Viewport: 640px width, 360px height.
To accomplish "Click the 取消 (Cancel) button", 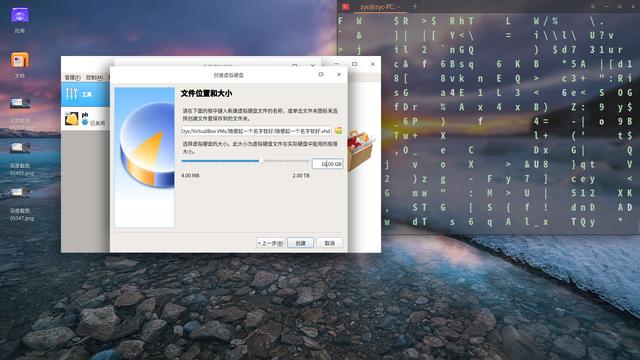I will (x=329, y=243).
